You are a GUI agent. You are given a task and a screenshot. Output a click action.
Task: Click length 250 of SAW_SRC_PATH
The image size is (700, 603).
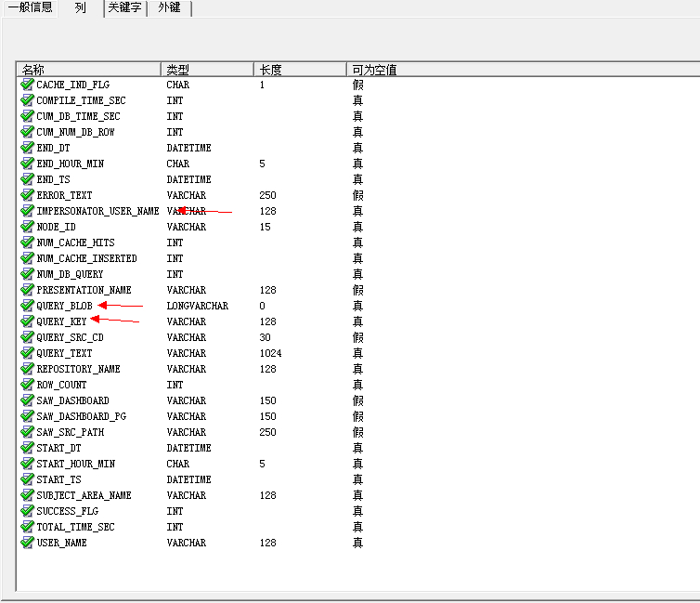point(268,432)
